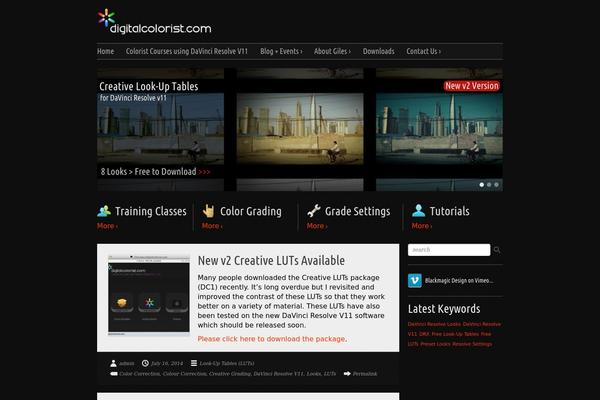Click the July 16, 2014 date

click(x=167, y=363)
